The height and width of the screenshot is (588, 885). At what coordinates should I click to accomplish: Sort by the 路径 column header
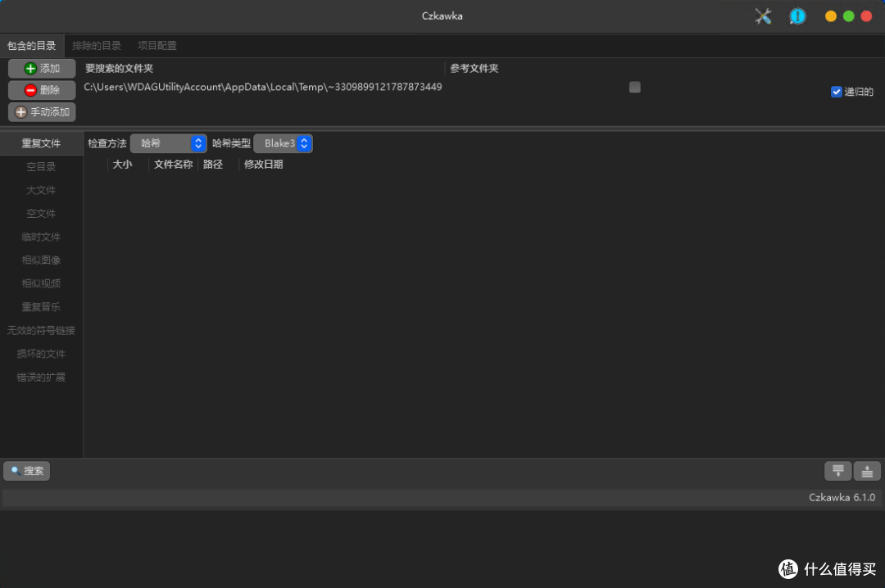click(213, 165)
